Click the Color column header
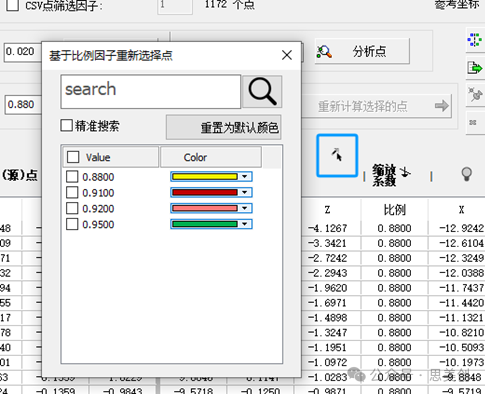The height and width of the screenshot is (394, 485). tap(211, 157)
